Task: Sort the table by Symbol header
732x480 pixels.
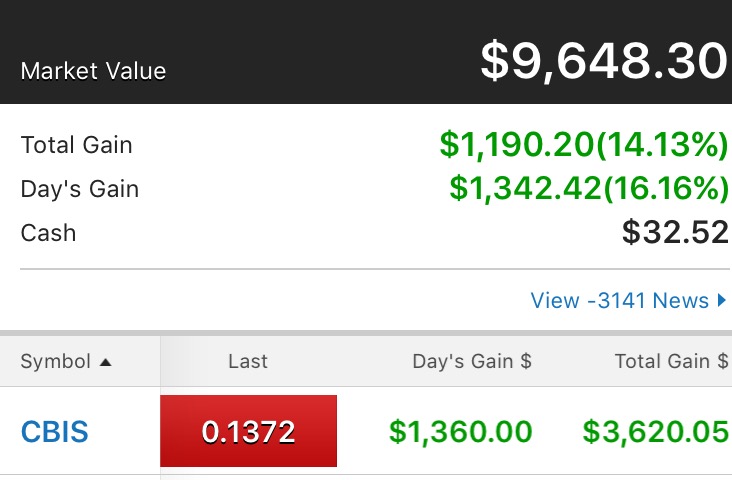Action: [x=56, y=362]
